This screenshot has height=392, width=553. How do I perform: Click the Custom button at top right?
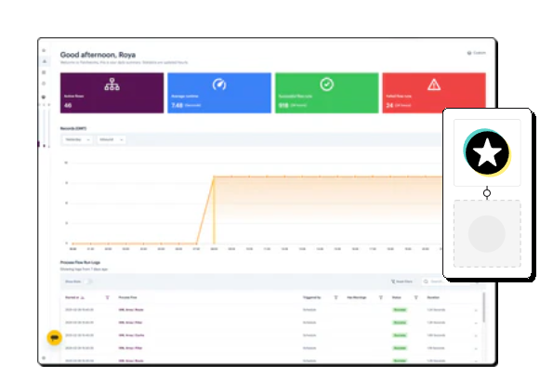(477, 53)
